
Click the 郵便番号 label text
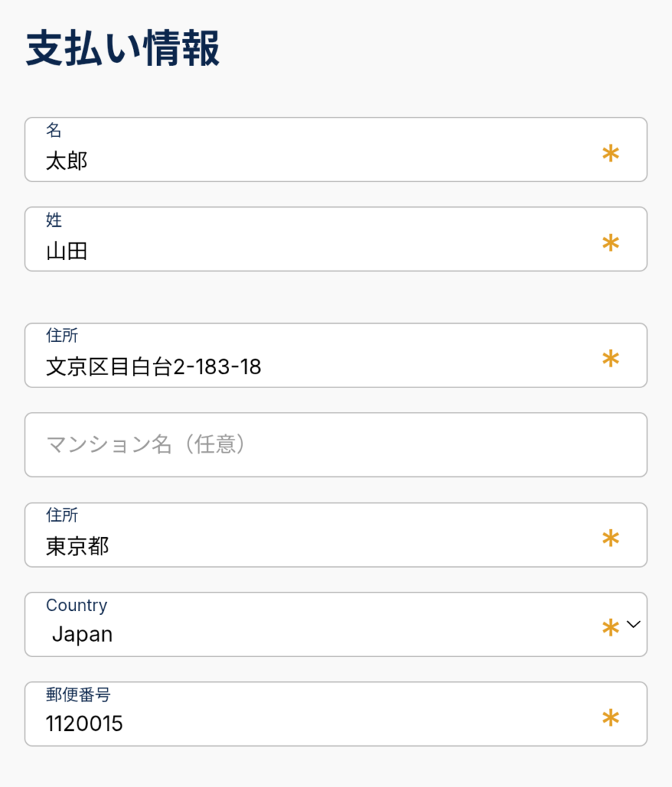pos(78,695)
